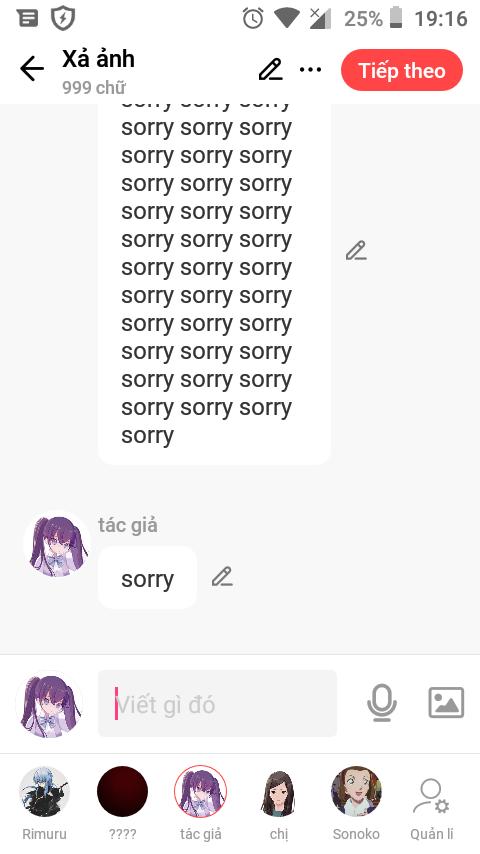Open the three-dots more options menu
Image resolution: width=480 pixels, height=854 pixels.
[311, 70]
